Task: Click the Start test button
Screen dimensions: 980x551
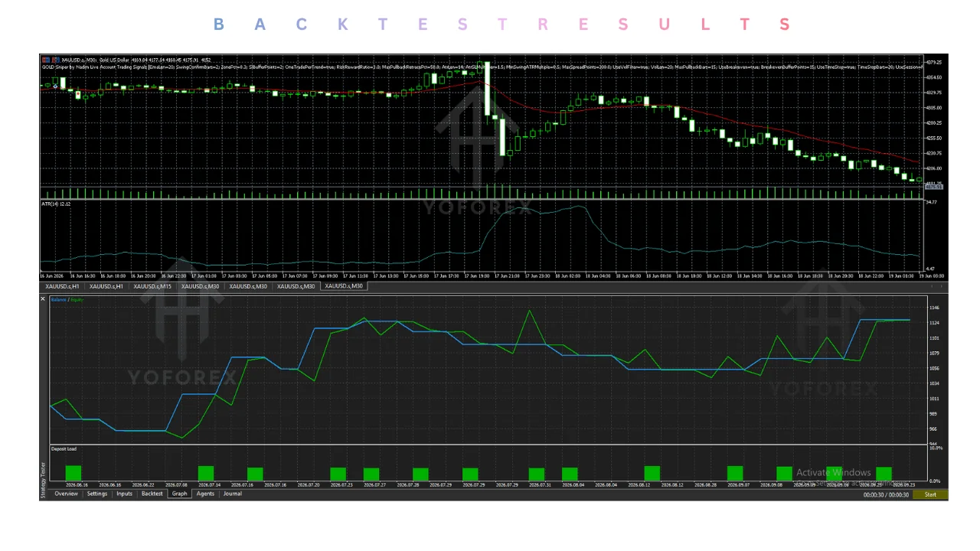Action: click(930, 495)
